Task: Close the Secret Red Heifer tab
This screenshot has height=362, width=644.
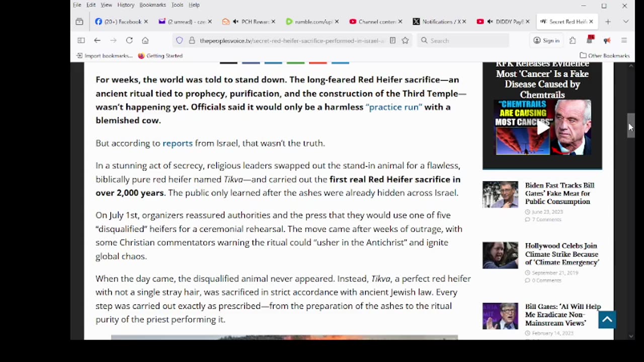Action: coord(591,22)
